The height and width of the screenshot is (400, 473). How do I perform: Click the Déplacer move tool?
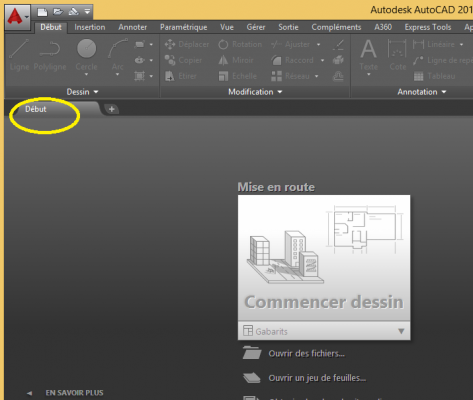tap(187, 44)
